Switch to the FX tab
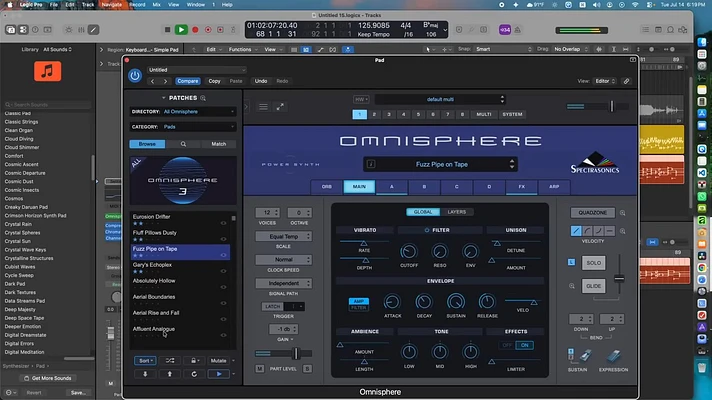This screenshot has width=712, height=400. point(522,187)
